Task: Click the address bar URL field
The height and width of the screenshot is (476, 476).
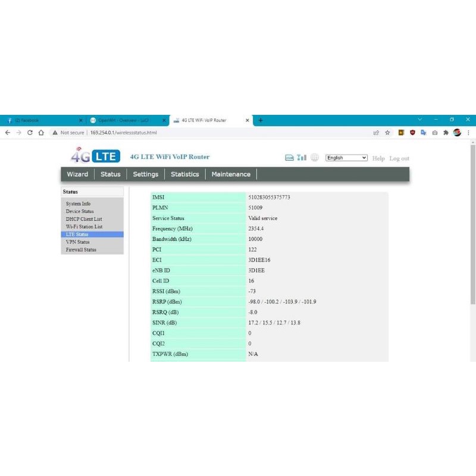Action: (125, 133)
